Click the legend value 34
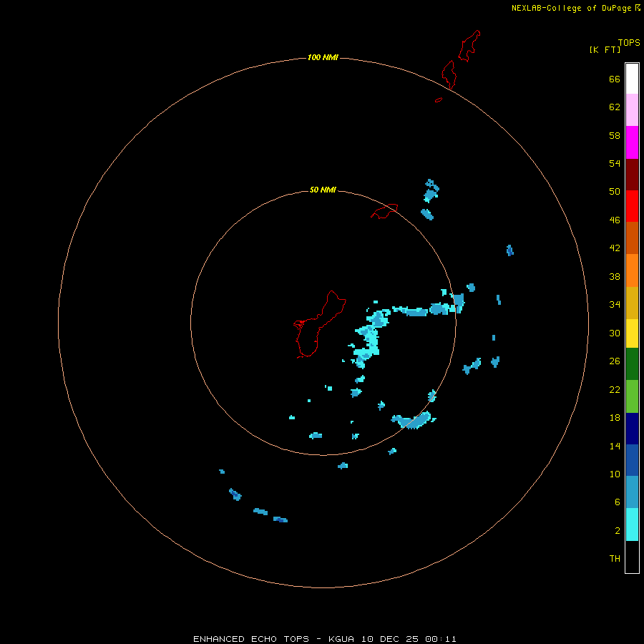 pos(615,304)
